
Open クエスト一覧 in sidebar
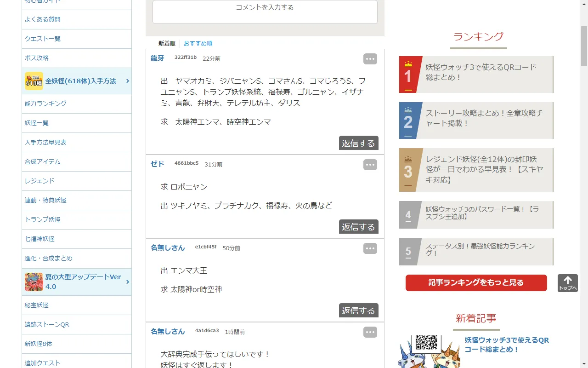77,39
